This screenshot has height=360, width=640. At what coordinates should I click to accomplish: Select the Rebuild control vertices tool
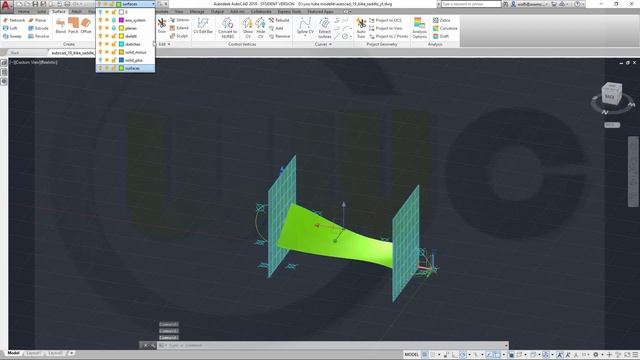(279, 20)
